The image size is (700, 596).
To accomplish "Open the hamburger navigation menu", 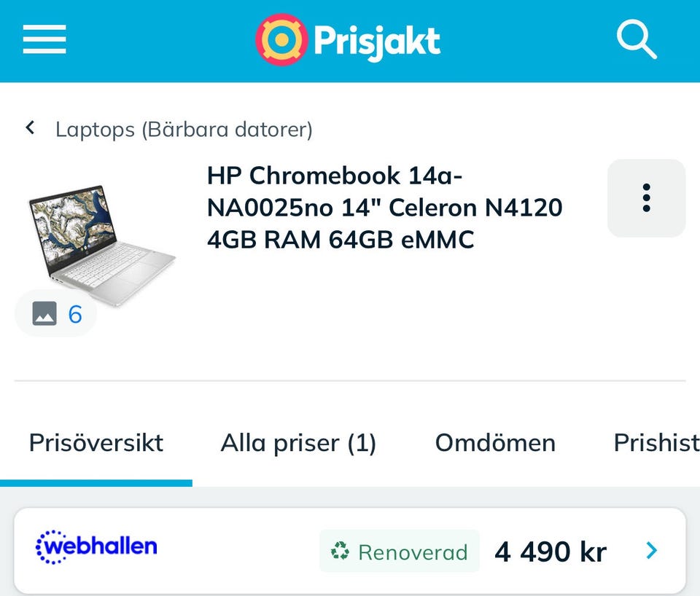I will point(44,39).
